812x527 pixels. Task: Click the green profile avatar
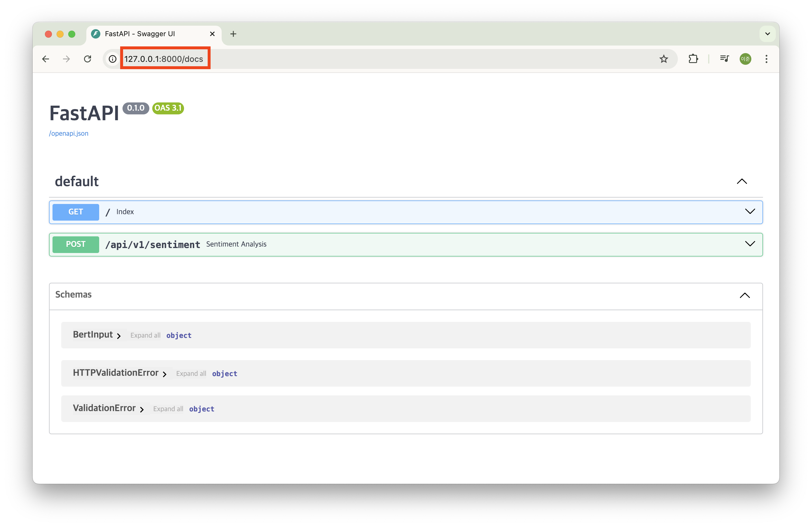click(745, 59)
